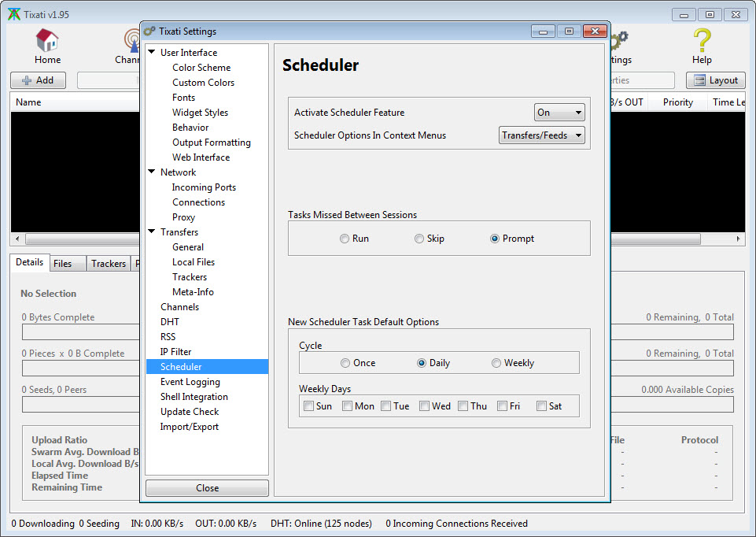Select the Scheduler tree item

208,367
